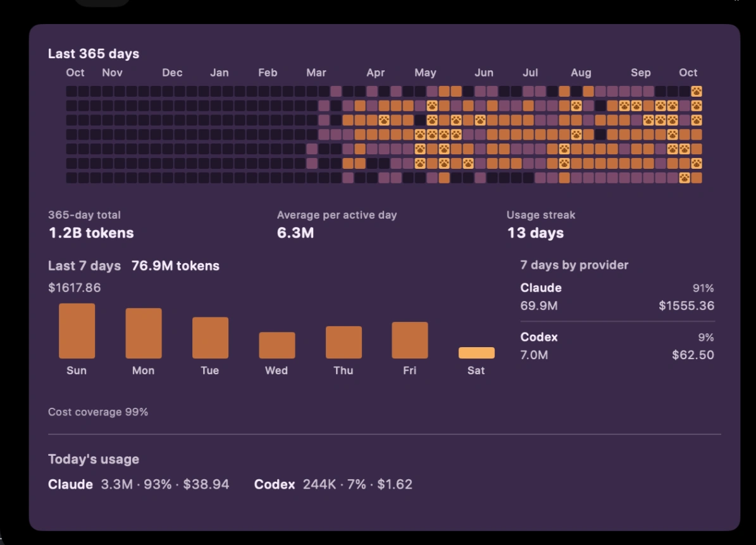This screenshot has width=756, height=545.
Task: Click the only paw cell in the heatmap's top row
Action: (x=696, y=91)
